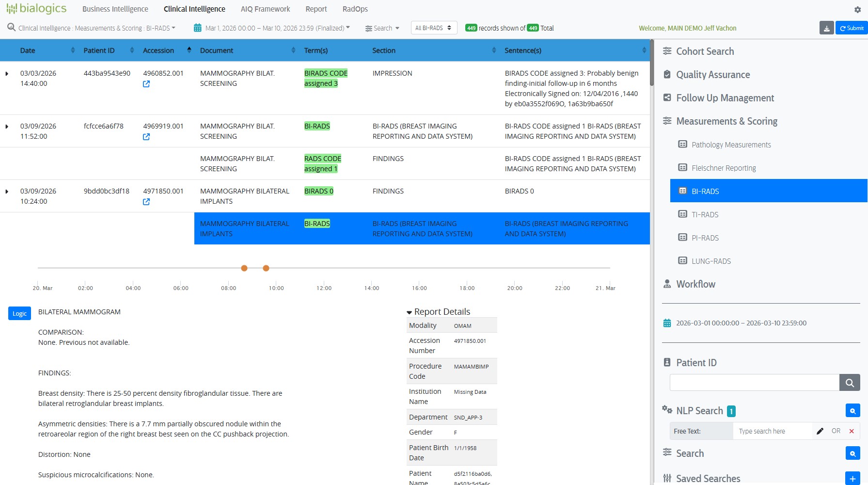Open the application settings gear

[x=857, y=9]
